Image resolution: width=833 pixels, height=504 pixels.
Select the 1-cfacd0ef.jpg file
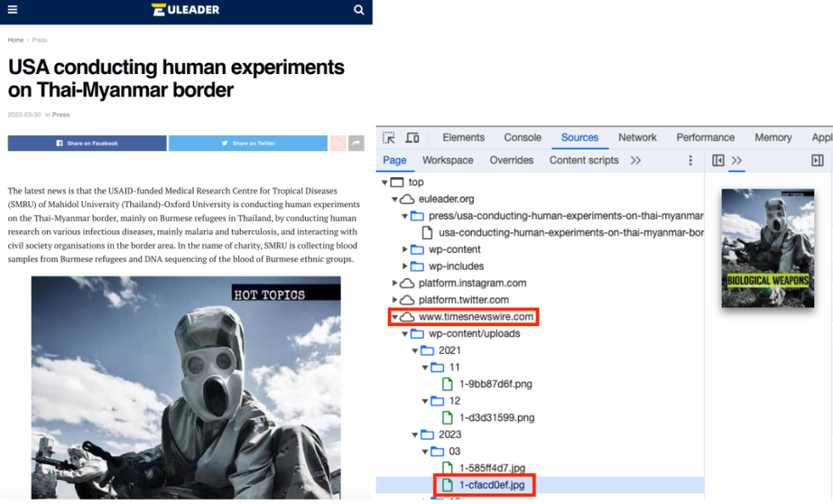click(491, 484)
